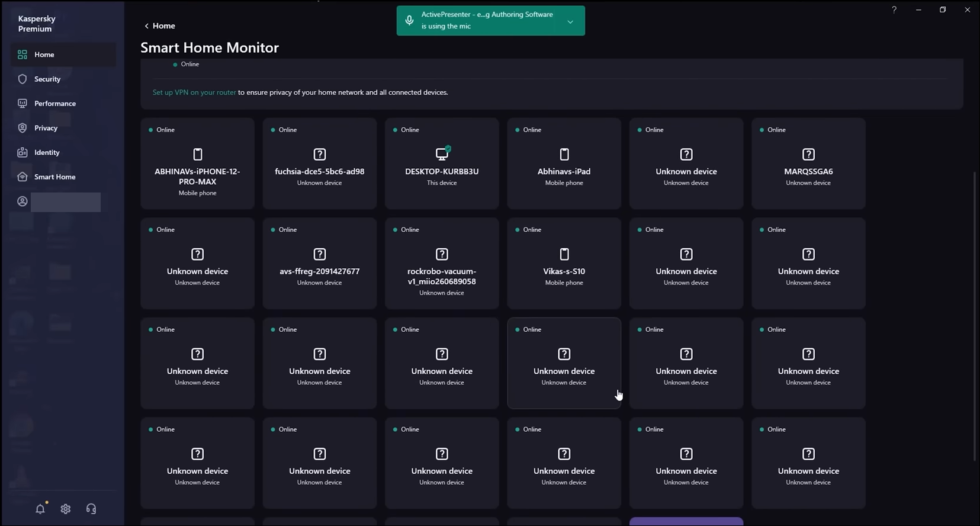Viewport: 980px width, 526px height.
Task: Click the phone icon on Vikas-s-S10 card
Action: click(x=564, y=255)
